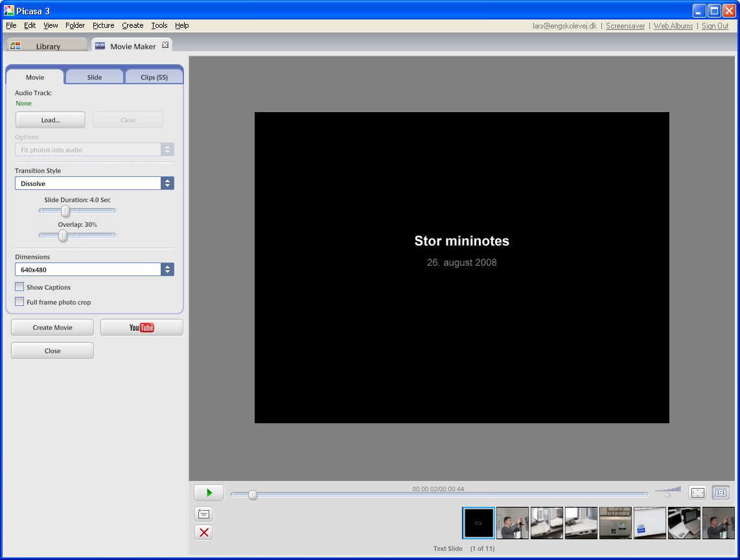Enable the Show Captions checkbox
Viewport: 740px width, 560px height.
point(19,287)
